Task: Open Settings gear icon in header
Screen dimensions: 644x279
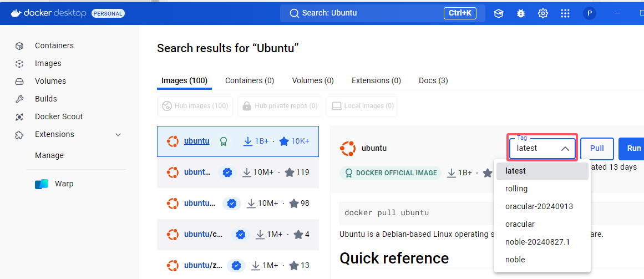Action: 543,13
